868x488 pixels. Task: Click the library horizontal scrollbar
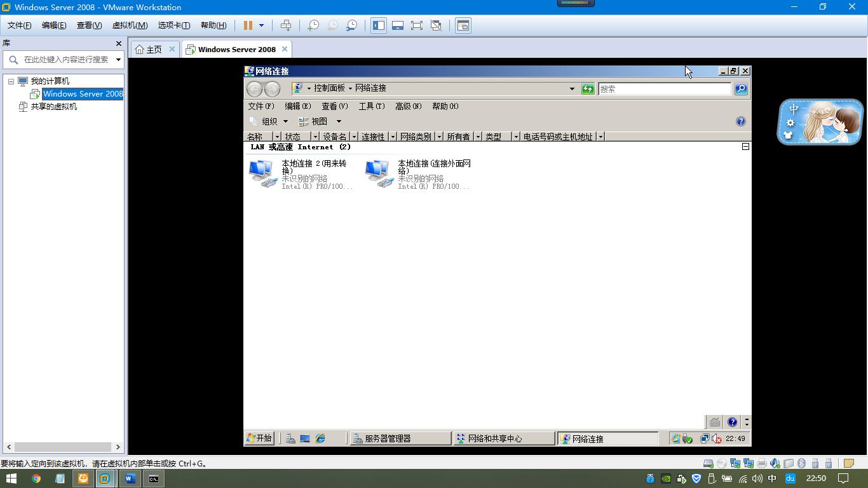click(x=63, y=447)
